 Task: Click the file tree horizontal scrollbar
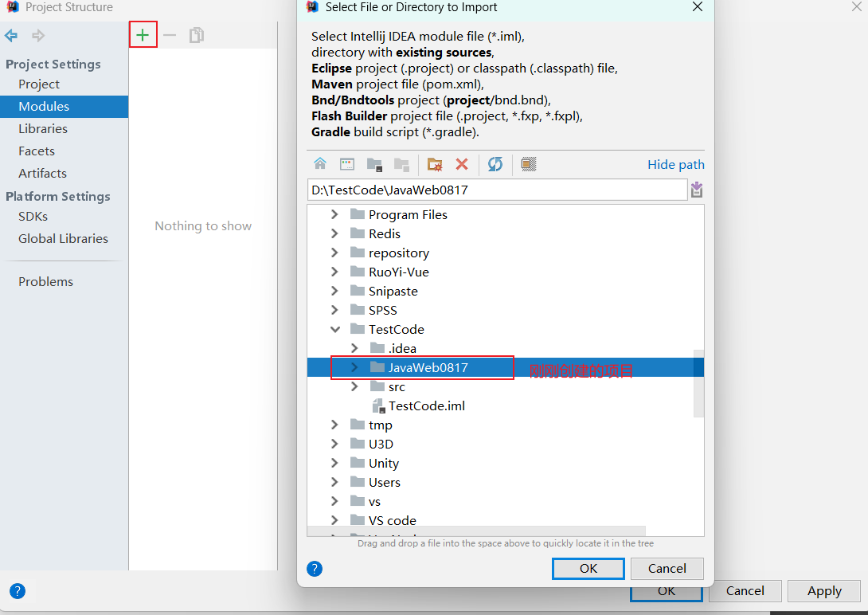476,531
